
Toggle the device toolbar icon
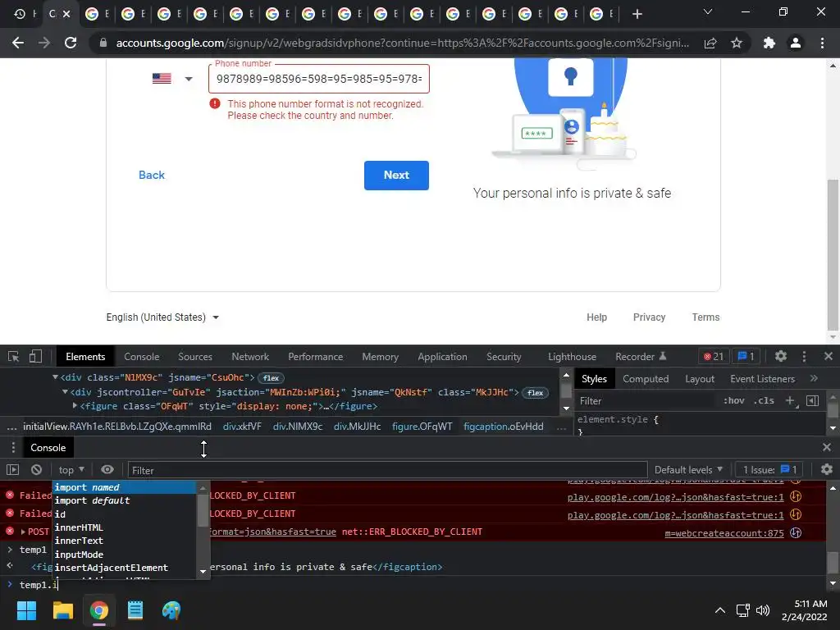[35, 356]
